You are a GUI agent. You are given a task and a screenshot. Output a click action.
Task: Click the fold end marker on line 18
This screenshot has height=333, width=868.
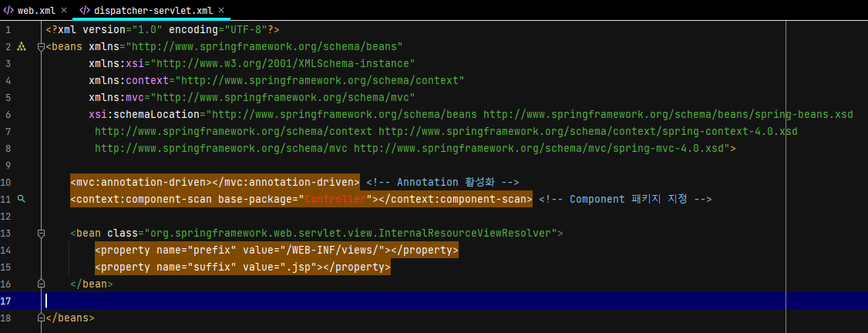[40, 318]
